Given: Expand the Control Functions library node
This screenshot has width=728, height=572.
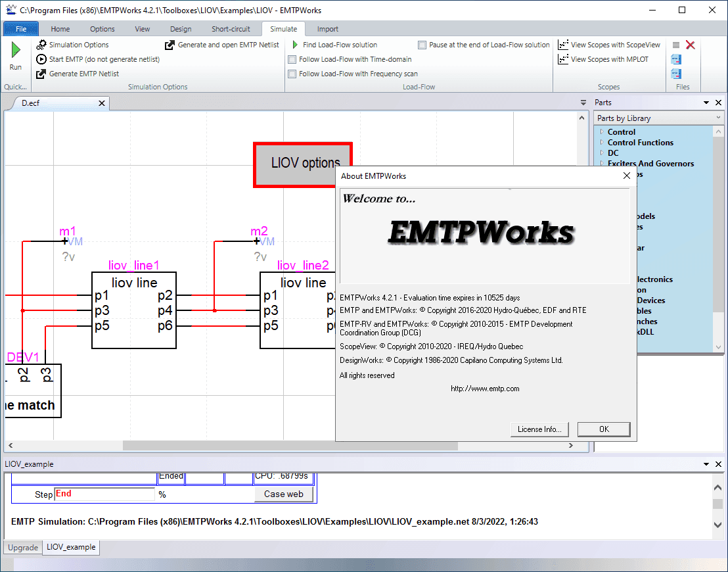Looking at the screenshot, I should (x=602, y=142).
